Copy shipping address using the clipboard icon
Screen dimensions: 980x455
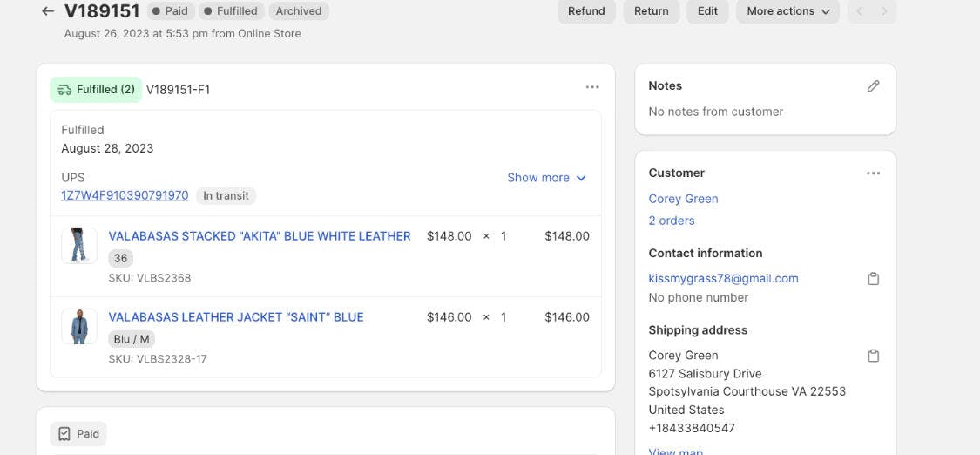click(873, 356)
